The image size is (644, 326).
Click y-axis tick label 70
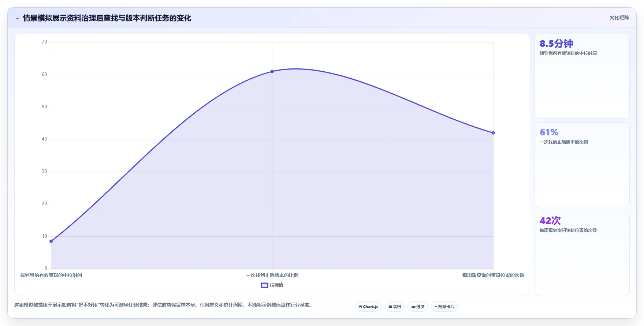pyautogui.click(x=44, y=42)
